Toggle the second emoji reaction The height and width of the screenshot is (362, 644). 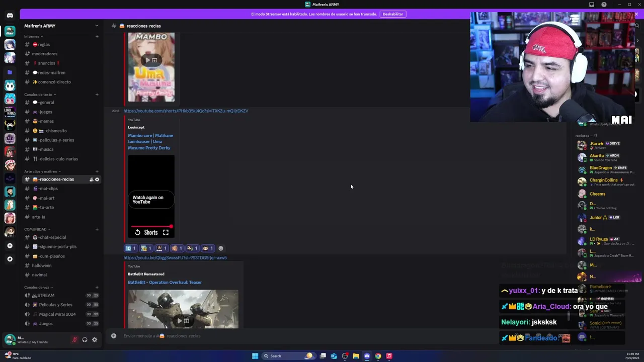coord(146,248)
